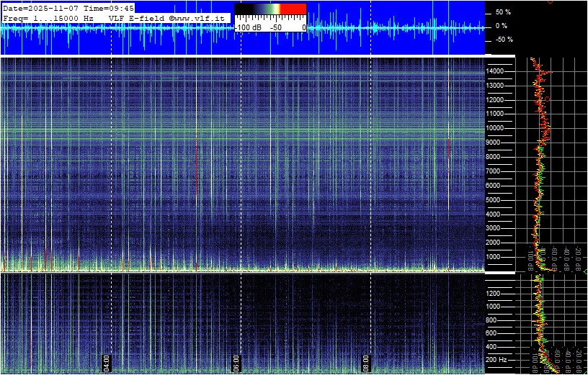Click the red end of the dB color scale
Image resolution: width=588 pixels, height=375 pixels.
pyautogui.click(x=293, y=10)
